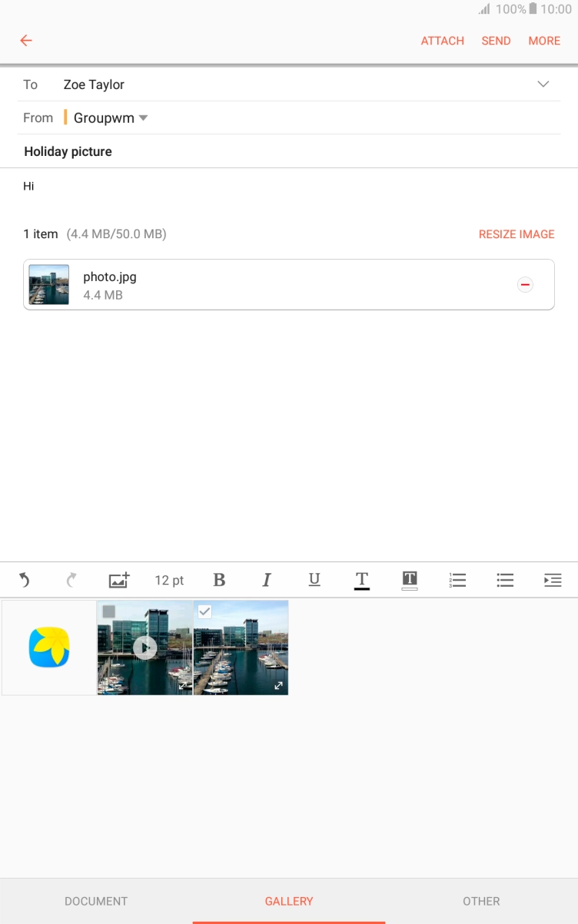Tap RESIZE IMAGE link

tap(517, 234)
